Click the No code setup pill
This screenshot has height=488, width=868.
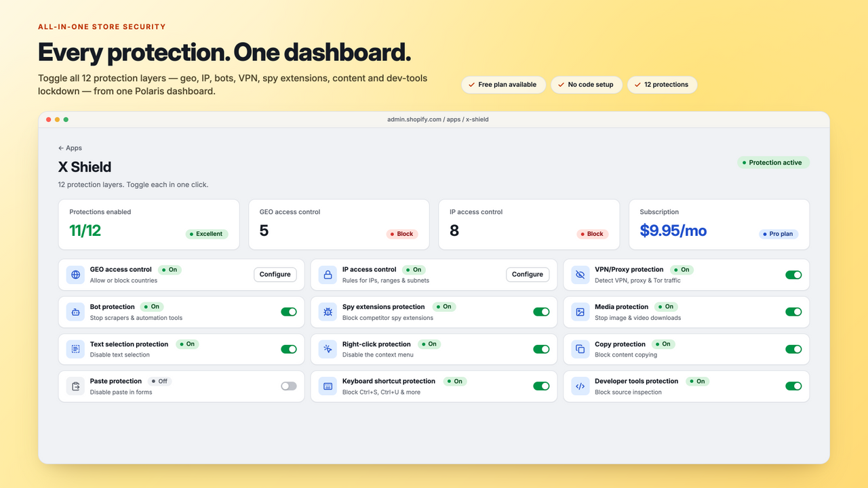(586, 85)
